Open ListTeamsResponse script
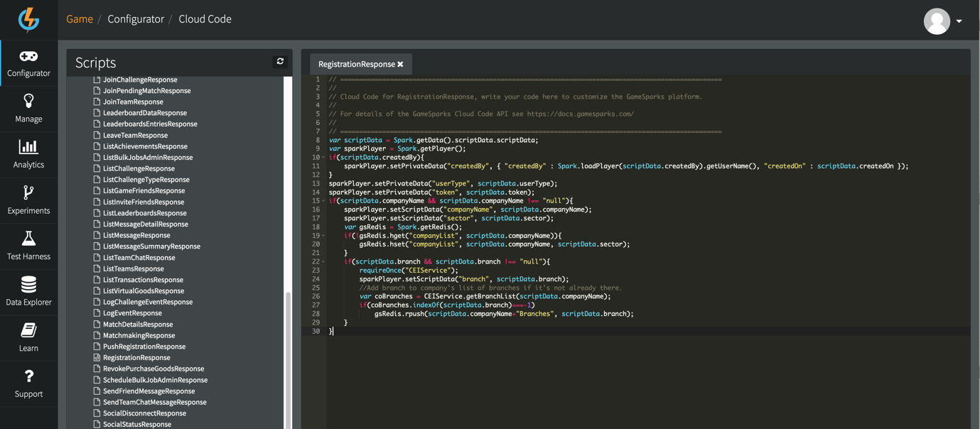Image resolution: width=980 pixels, height=429 pixels. (133, 268)
